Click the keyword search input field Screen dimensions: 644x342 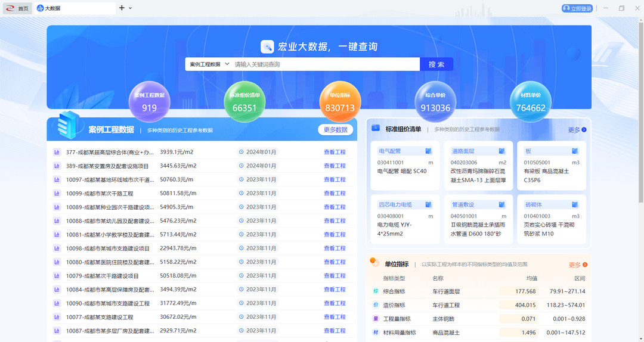(326, 64)
